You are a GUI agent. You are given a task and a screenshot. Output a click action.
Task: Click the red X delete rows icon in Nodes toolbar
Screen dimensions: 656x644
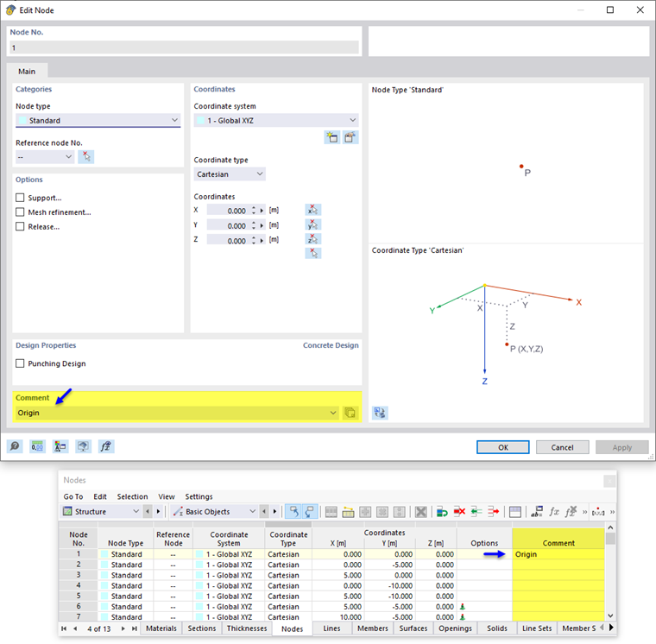[x=459, y=512]
